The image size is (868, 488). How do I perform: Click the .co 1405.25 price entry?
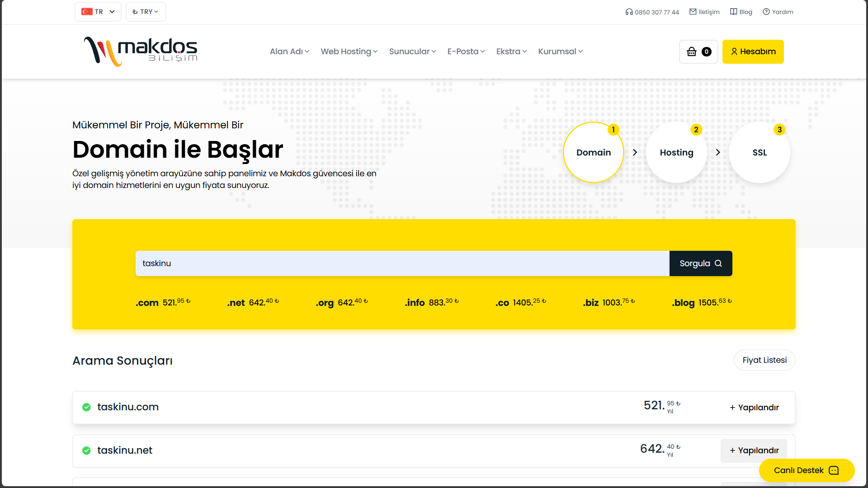[521, 302]
